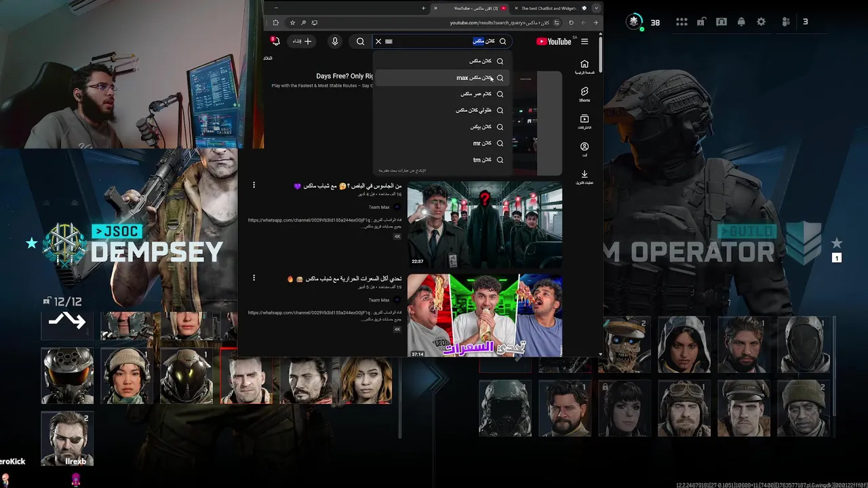
Task: Open the YouTube notifications bell
Action: pyautogui.click(x=275, y=41)
